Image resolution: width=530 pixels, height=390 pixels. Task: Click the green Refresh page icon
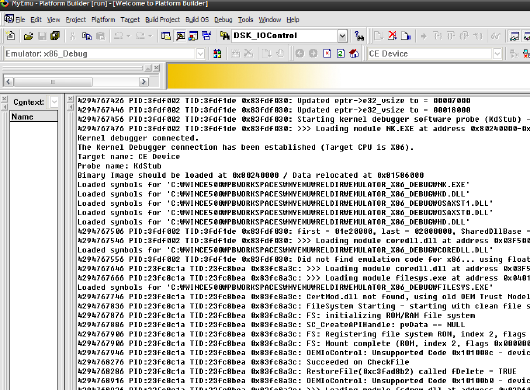click(x=341, y=53)
